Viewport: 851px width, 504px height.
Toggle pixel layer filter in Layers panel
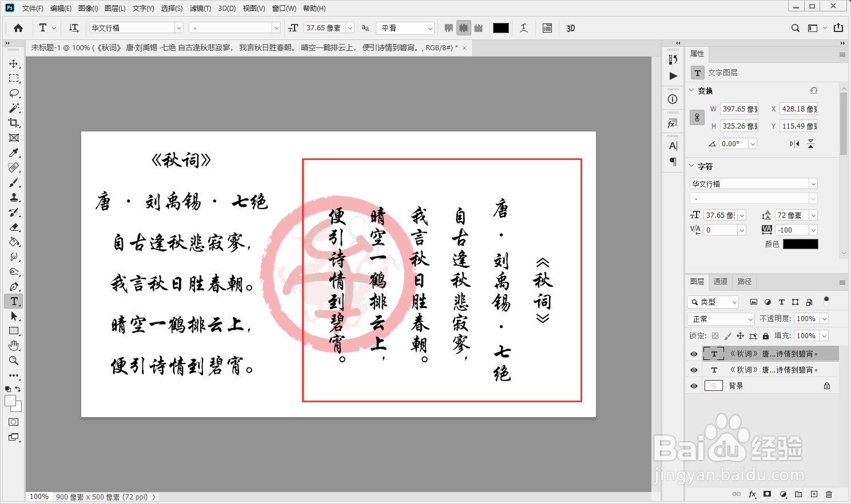(x=754, y=302)
